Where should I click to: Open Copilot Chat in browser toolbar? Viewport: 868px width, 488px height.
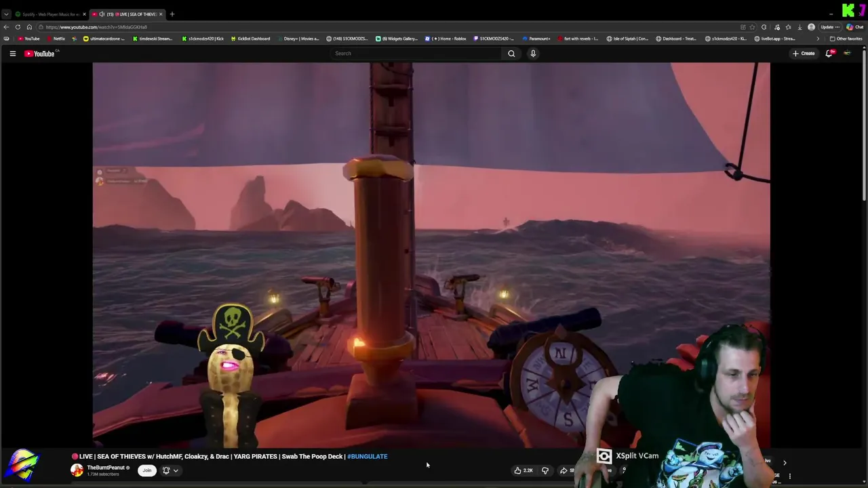854,27
